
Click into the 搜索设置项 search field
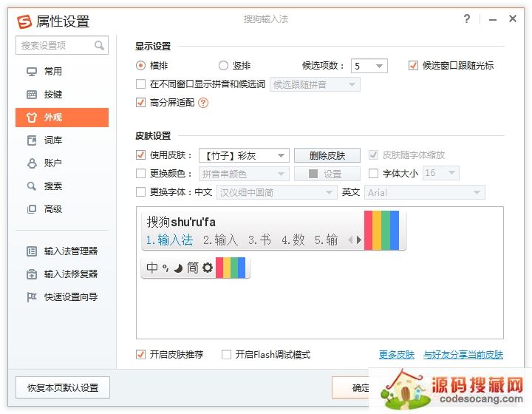click(x=55, y=46)
